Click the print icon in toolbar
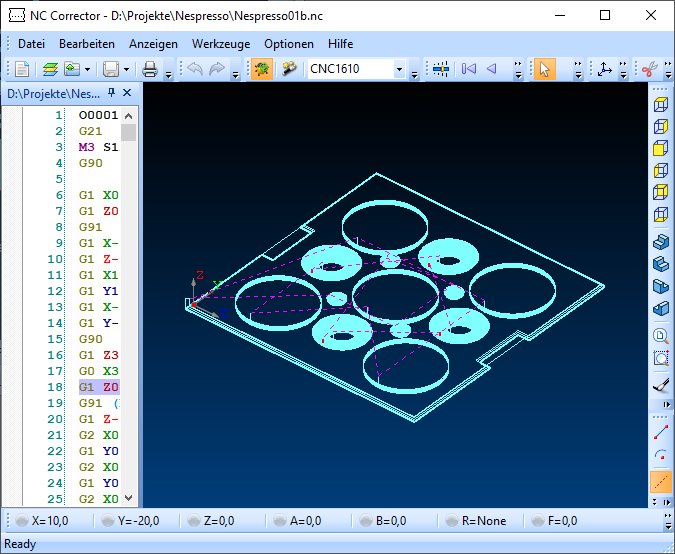Image resolution: width=675 pixels, height=554 pixels. [x=149, y=69]
